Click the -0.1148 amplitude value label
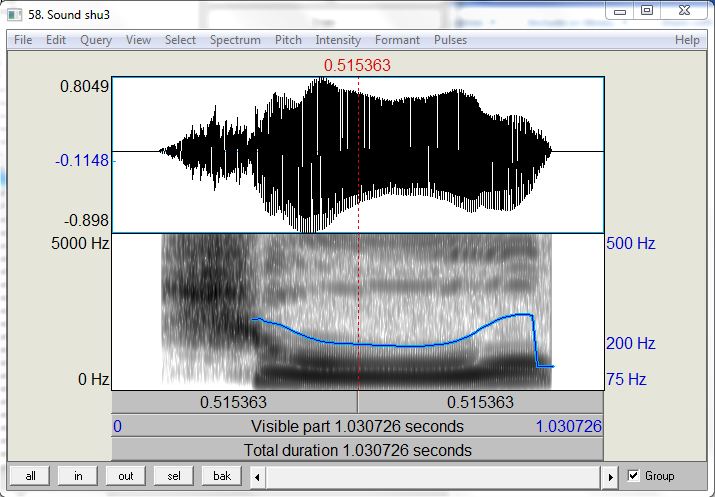Image resolution: width=715 pixels, height=497 pixels. 82,160
